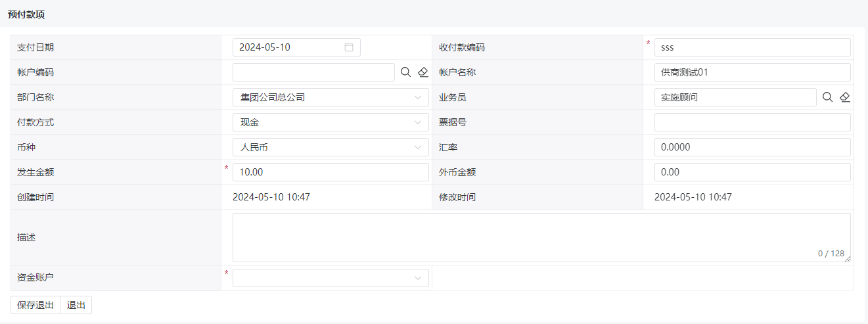Open 业务员 lookup with the magnifier icon
The image size is (868, 324).
point(827,97)
